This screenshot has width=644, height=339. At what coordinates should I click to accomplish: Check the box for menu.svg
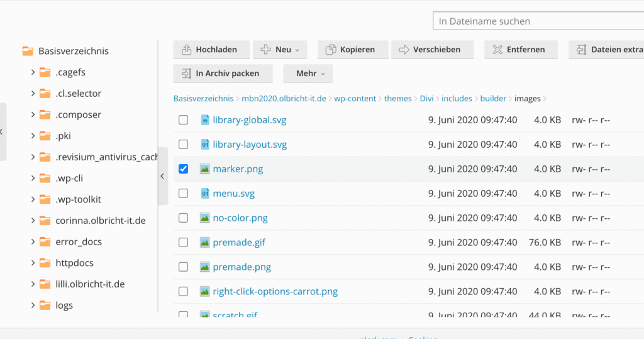pyautogui.click(x=184, y=194)
